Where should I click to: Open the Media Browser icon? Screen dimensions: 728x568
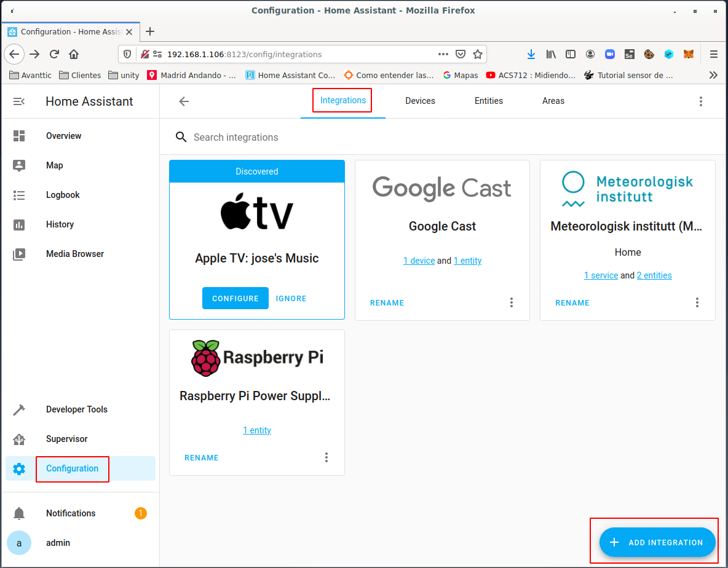(x=19, y=254)
